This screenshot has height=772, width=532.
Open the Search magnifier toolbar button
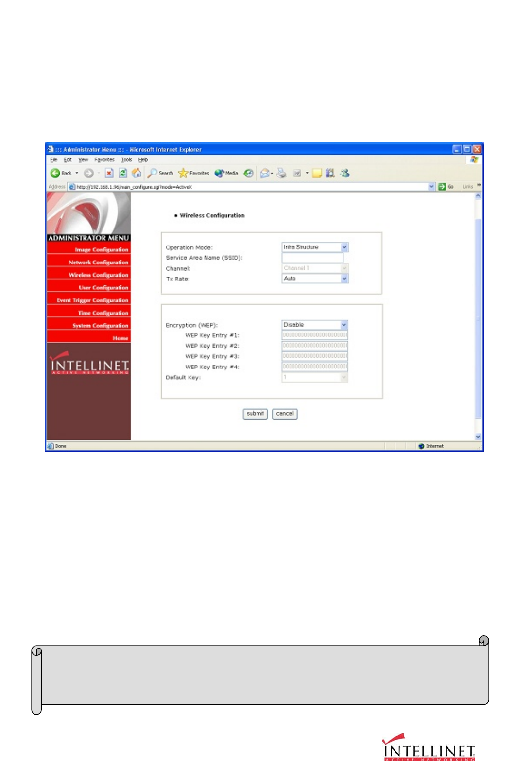click(x=161, y=173)
